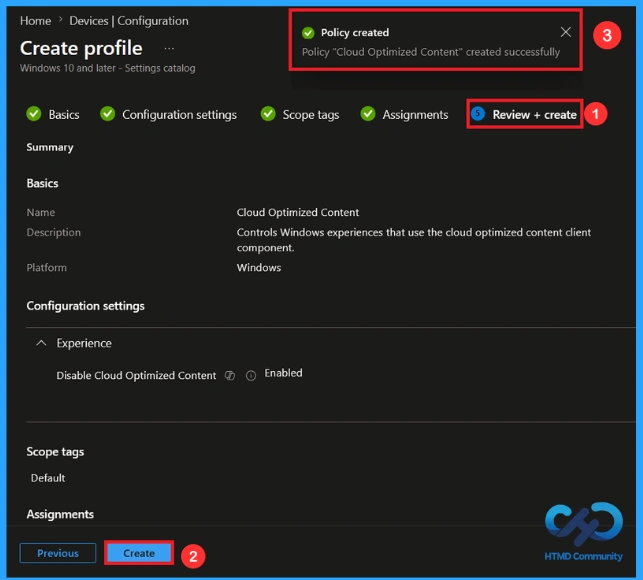Go back with the Previous button
This screenshot has width=643, height=580.
coord(58,553)
